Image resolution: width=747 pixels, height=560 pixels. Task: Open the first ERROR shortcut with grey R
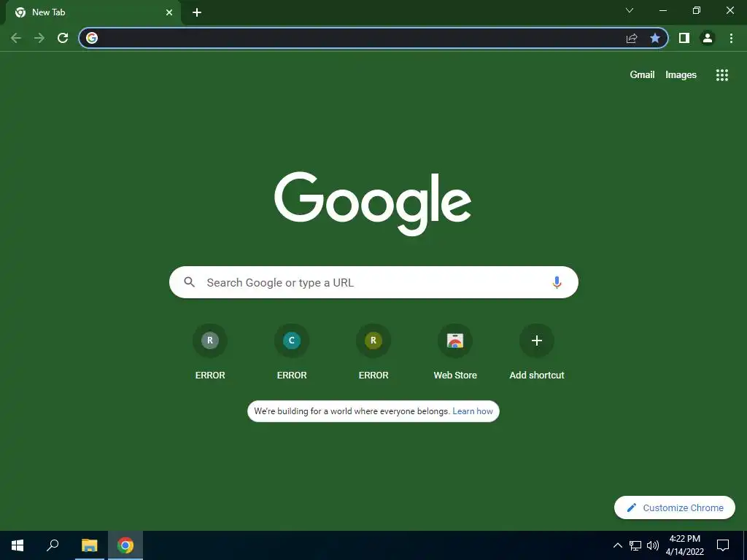[210, 351]
